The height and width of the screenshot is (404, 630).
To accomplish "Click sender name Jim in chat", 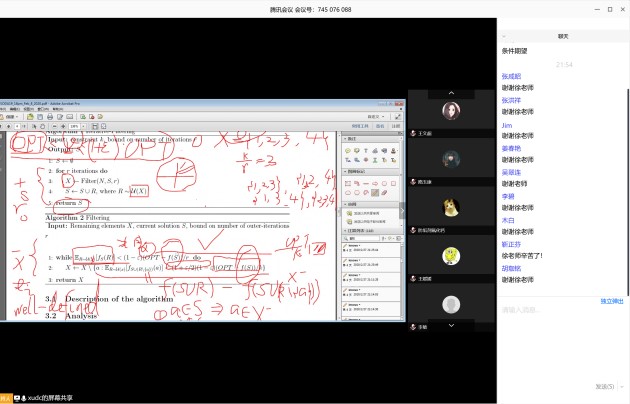I will [x=507, y=125].
